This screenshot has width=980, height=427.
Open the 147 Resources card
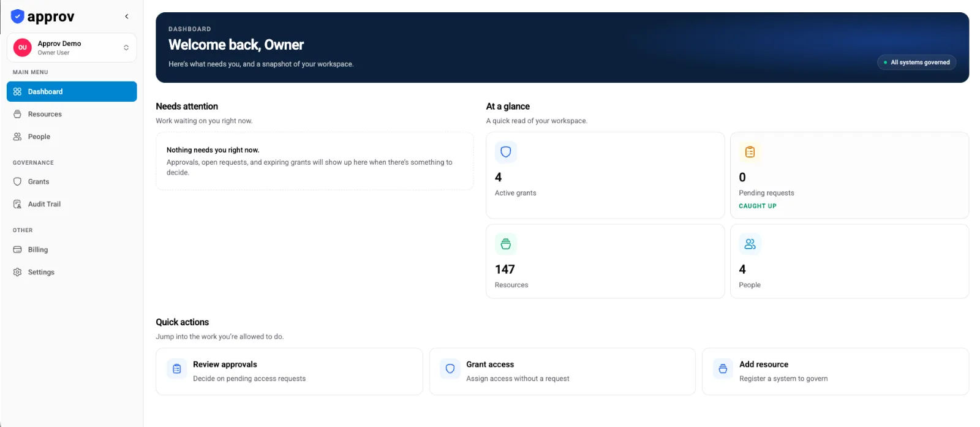[x=605, y=262]
